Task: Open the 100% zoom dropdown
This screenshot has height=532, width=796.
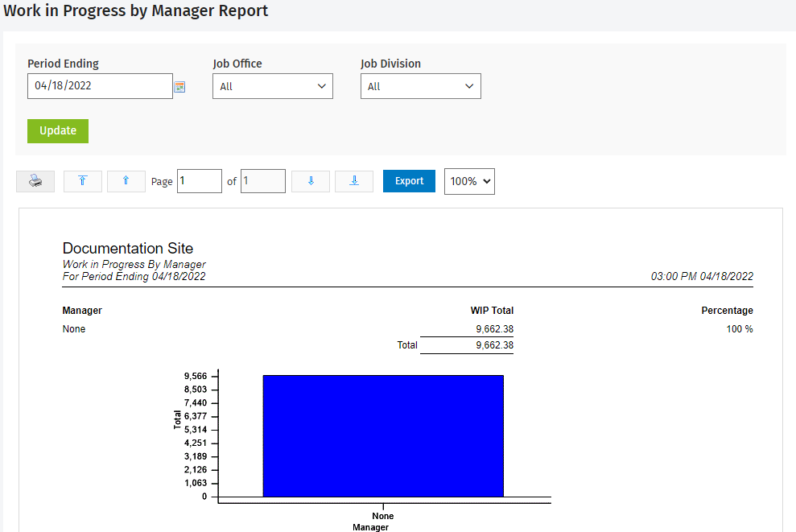Action: (469, 181)
